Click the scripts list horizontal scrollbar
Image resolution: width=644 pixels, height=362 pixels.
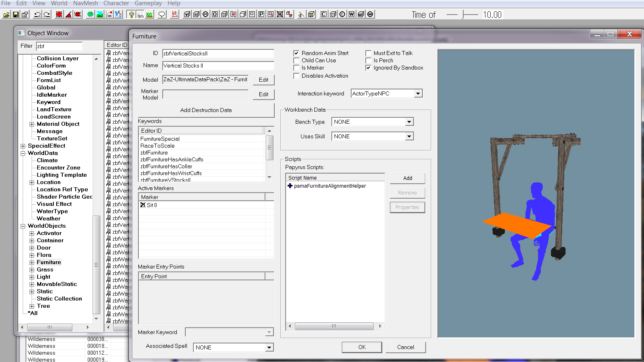click(334, 326)
